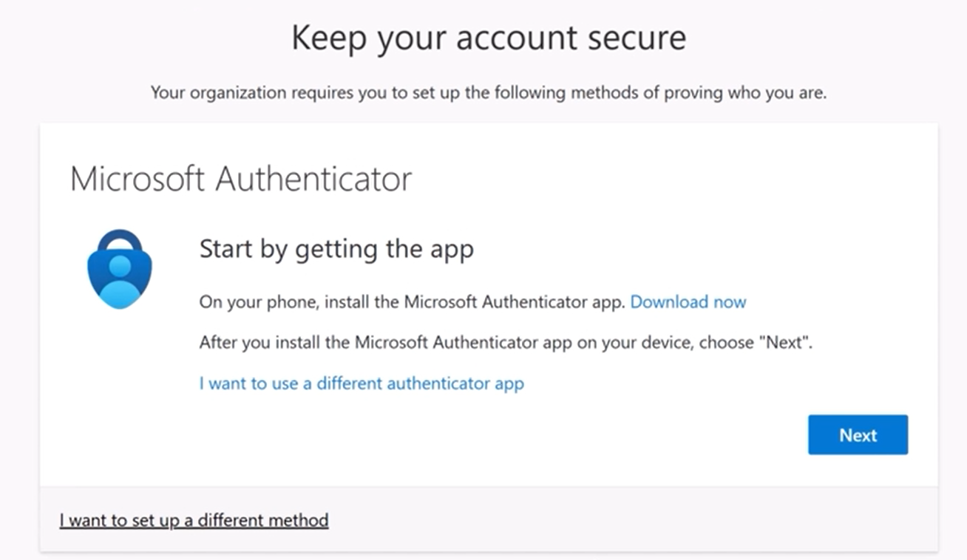This screenshot has height=560, width=967.
Task: Click the 'Start by getting the app' heading
Action: [336, 249]
